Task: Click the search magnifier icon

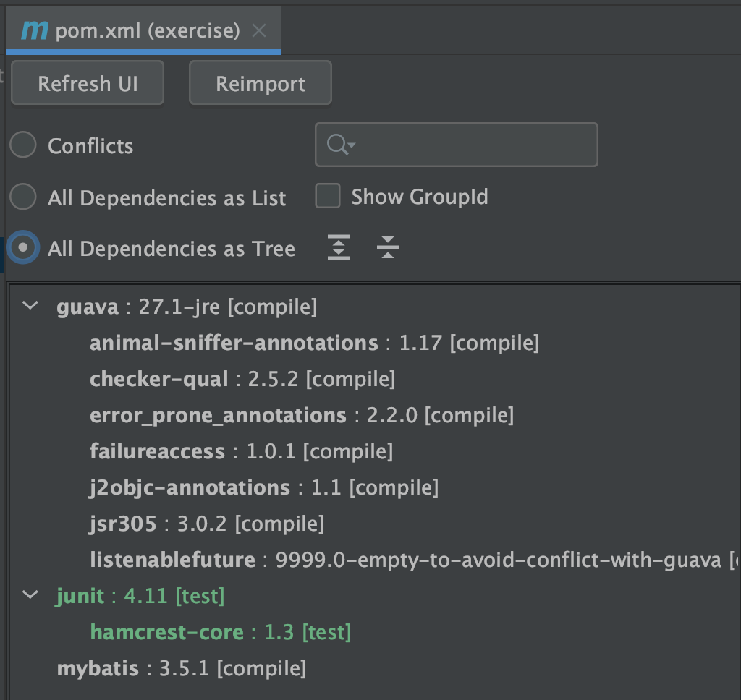Action: (x=338, y=145)
